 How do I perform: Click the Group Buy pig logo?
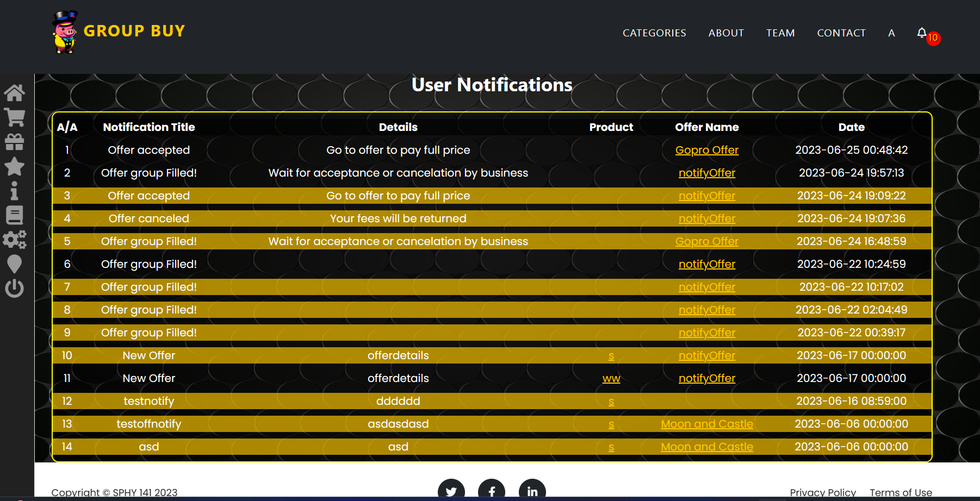coord(65,32)
